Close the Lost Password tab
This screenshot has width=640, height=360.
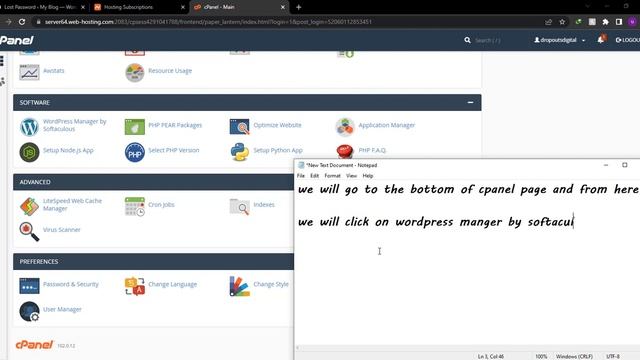(83, 7)
